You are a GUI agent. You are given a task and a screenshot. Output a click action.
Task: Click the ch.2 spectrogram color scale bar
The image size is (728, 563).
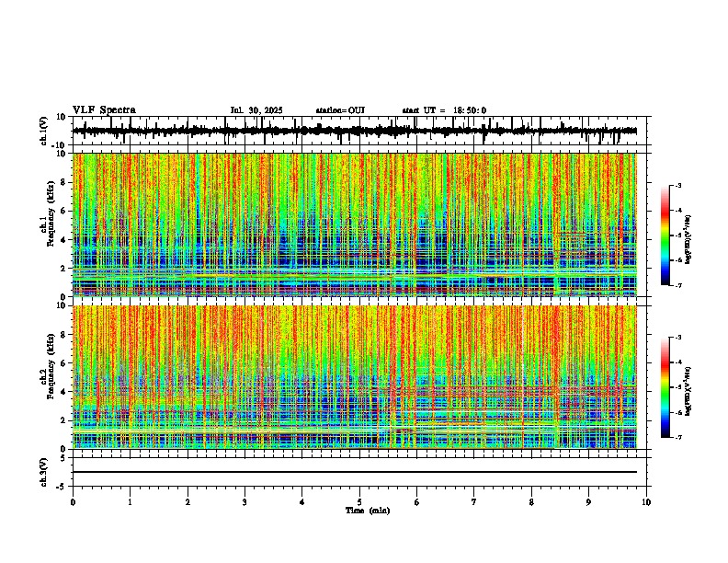(665, 387)
